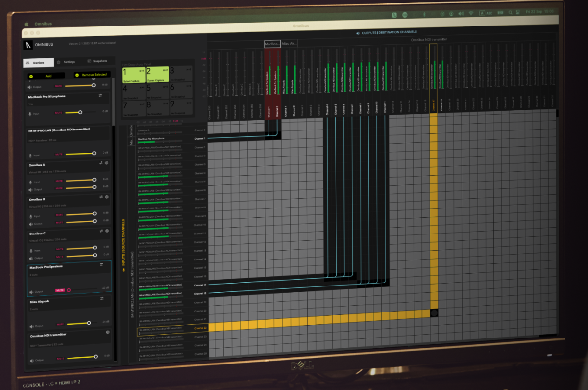Unmute the MacBook Pro Speakers output

coord(60,290)
